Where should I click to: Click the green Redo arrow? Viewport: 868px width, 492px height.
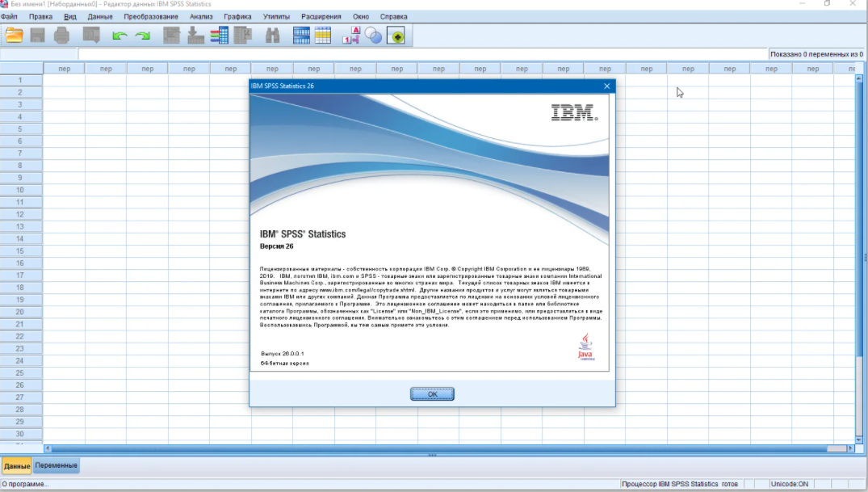[143, 36]
